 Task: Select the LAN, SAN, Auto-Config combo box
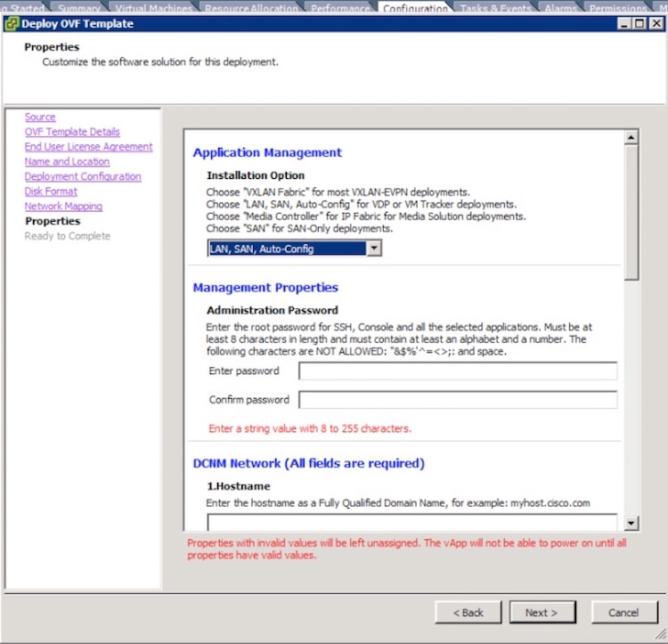(x=295, y=248)
